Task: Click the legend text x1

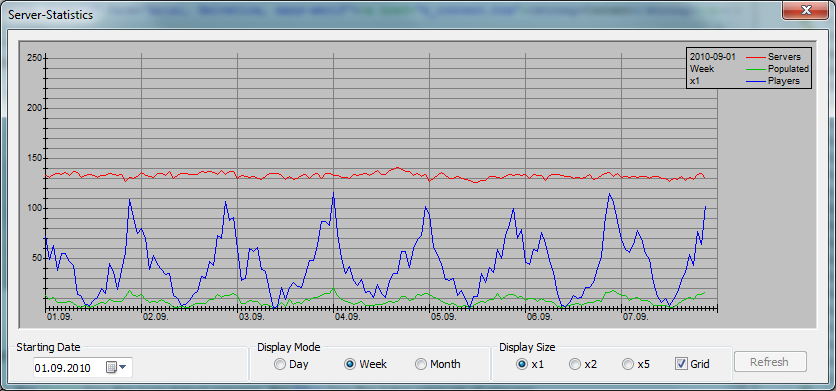Action: click(695, 81)
